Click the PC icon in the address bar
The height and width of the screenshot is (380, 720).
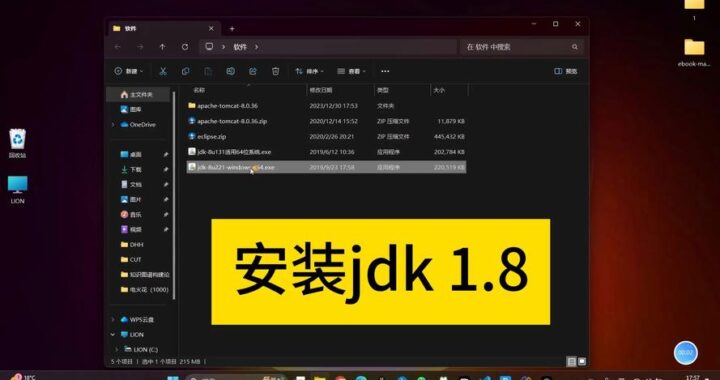(x=209, y=47)
